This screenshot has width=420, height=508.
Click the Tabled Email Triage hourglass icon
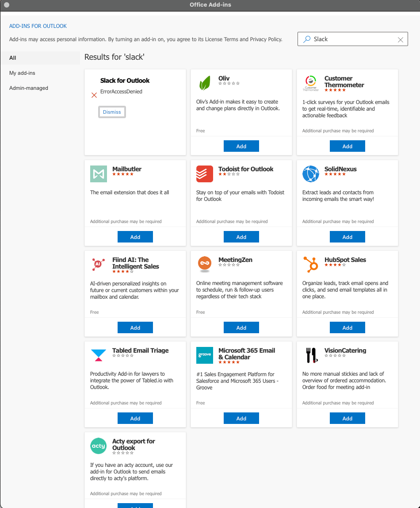(99, 355)
